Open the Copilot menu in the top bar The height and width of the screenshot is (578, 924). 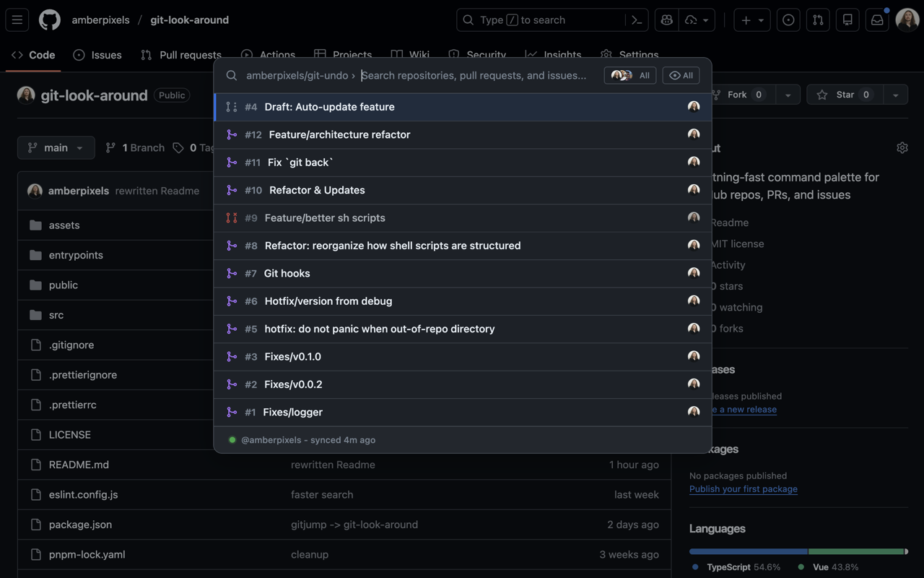[666, 20]
